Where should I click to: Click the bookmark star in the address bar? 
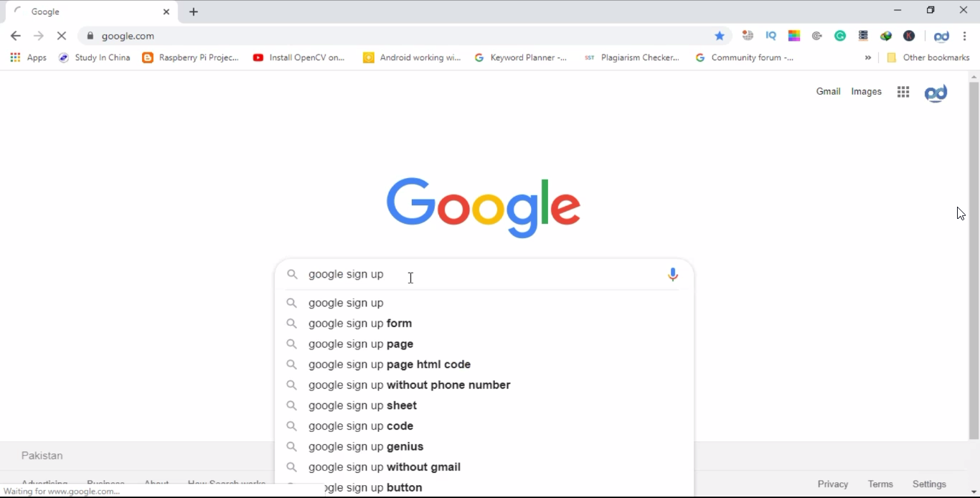click(x=720, y=36)
